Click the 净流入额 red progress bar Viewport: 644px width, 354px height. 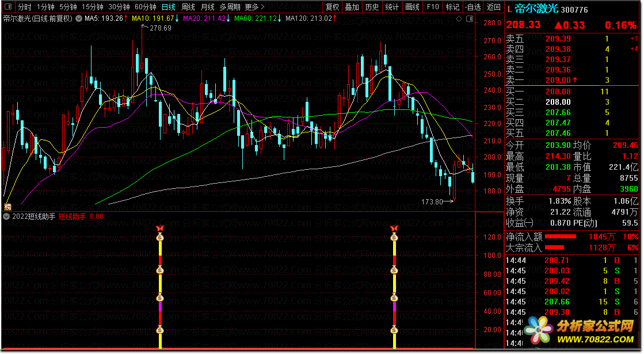[x=560, y=237]
